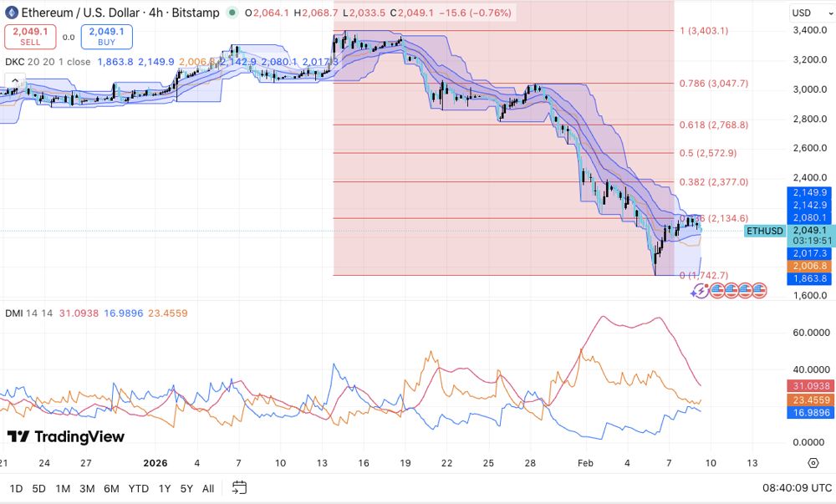Click the blue 2,149.9 axis price tag
This screenshot has height=504, width=836.
click(x=809, y=192)
